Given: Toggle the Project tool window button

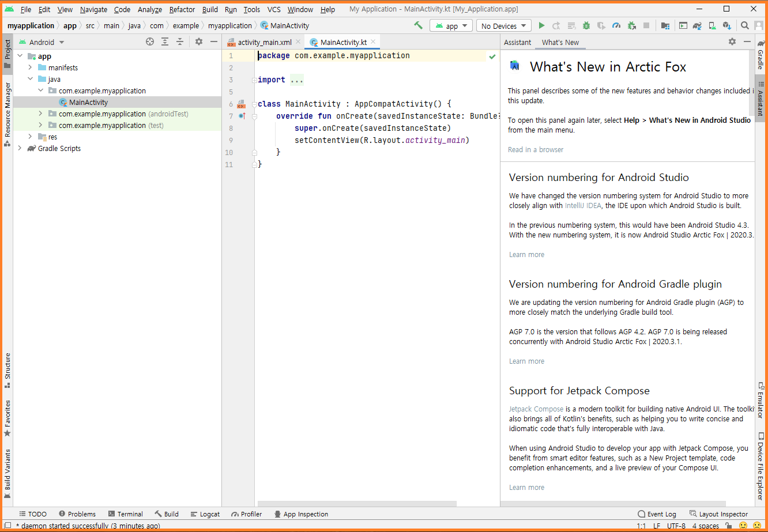Looking at the screenshot, I should [x=7, y=54].
